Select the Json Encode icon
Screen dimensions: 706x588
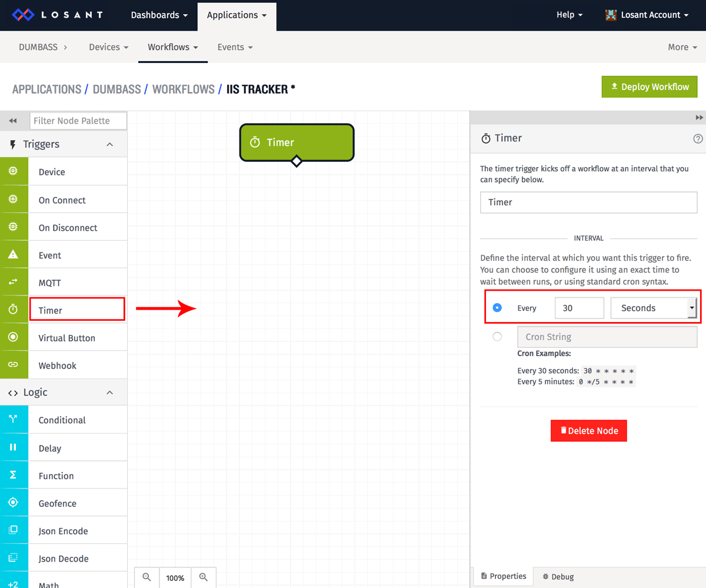(14, 530)
